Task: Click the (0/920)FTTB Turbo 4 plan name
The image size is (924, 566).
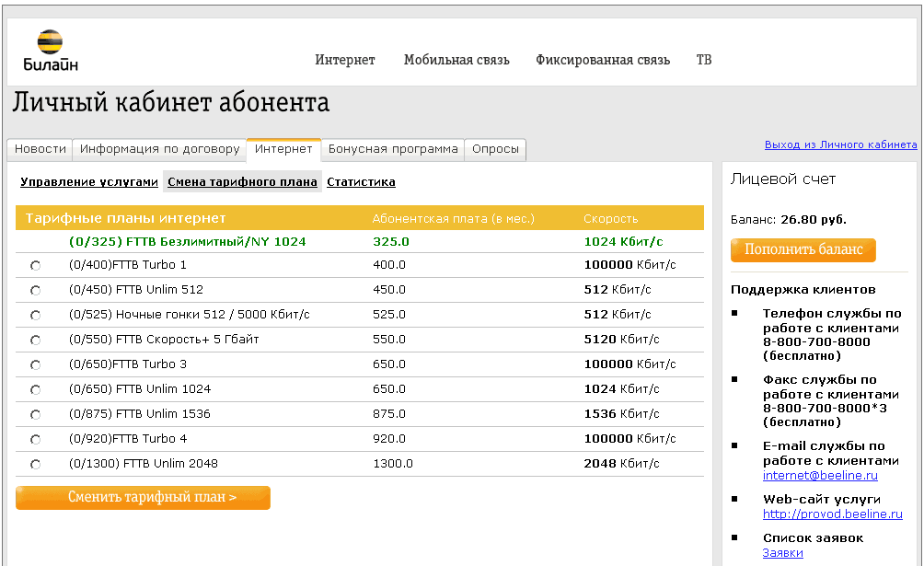Action: [128, 438]
